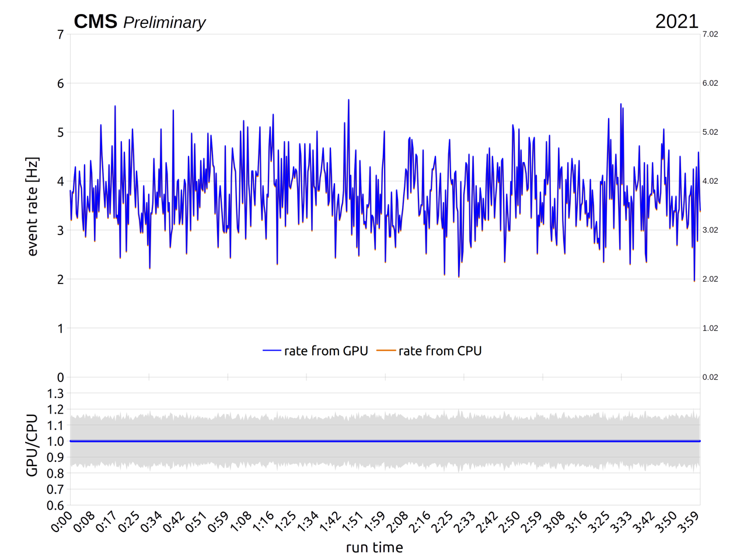
Task: Click right axis label '0.02'
Action: [x=710, y=377]
